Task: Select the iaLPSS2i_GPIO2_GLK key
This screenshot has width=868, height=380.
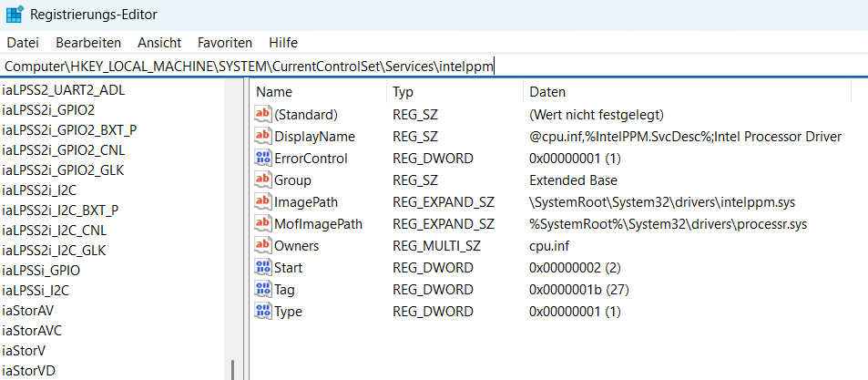Action: [x=63, y=170]
